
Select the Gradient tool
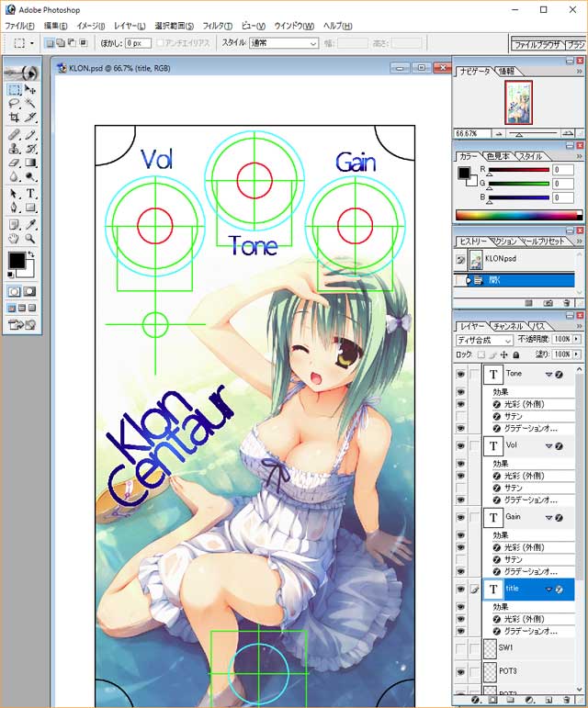pyautogui.click(x=30, y=163)
